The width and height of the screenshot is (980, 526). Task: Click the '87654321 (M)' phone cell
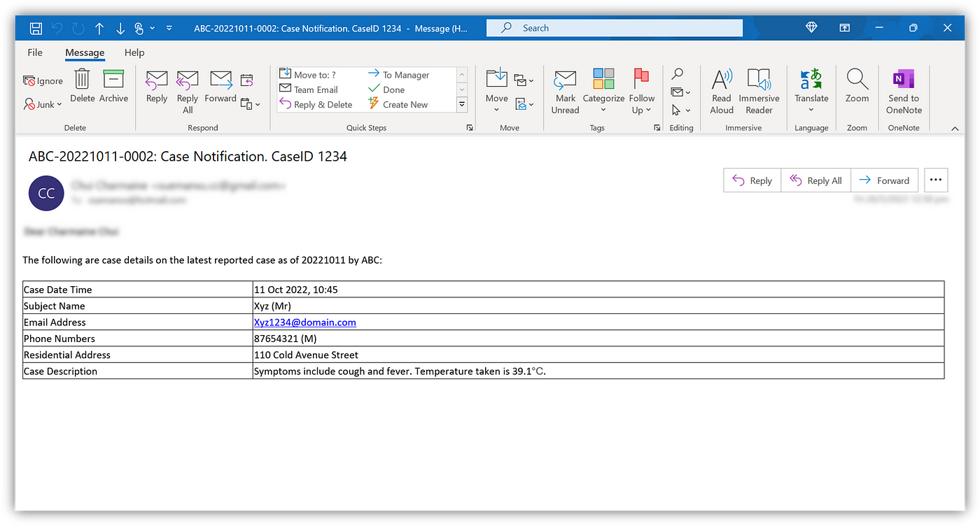pyautogui.click(x=598, y=339)
